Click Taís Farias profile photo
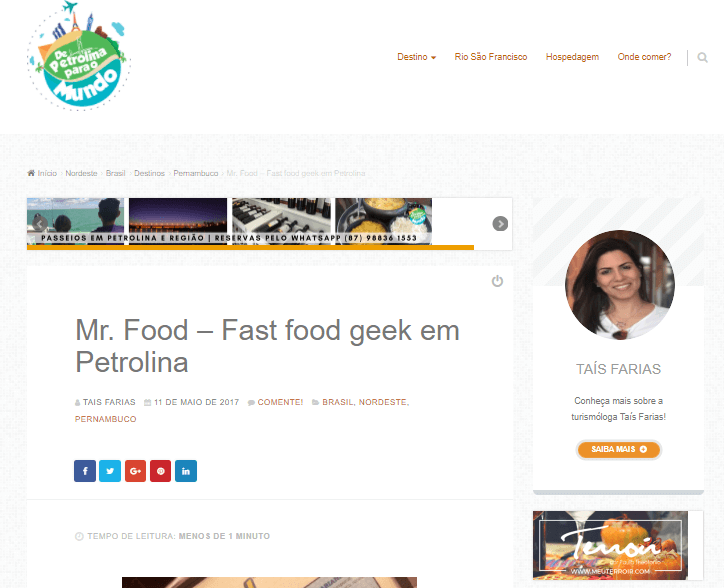Screen dimensions: 724x588 620,285
